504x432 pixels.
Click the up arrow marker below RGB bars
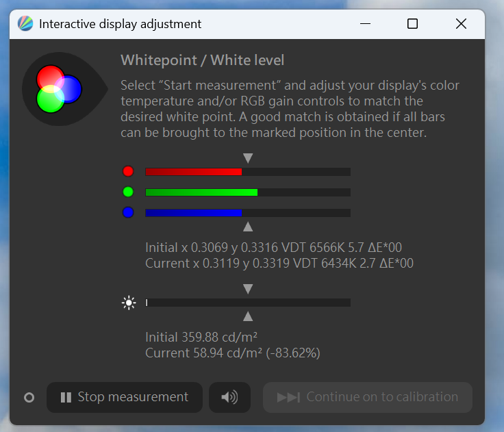point(248,227)
